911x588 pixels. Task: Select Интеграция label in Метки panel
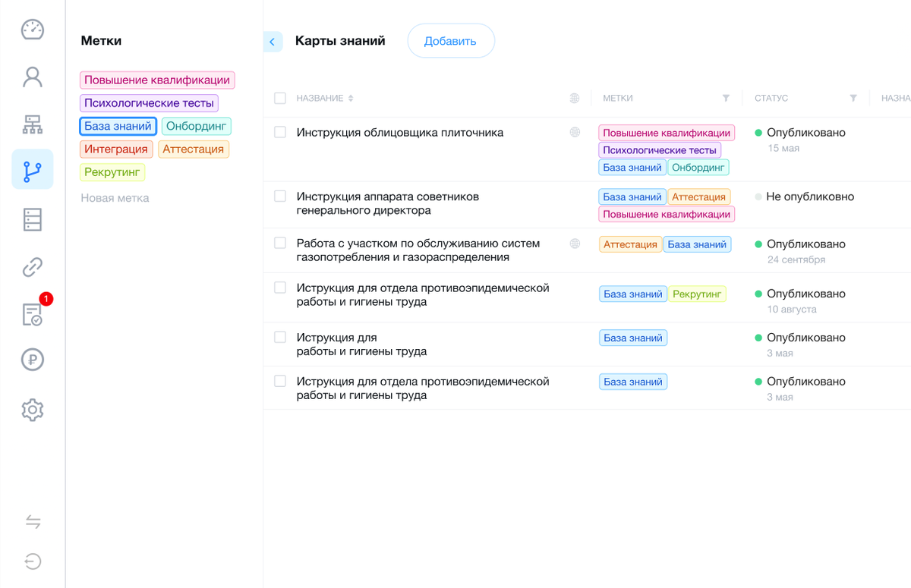(x=116, y=149)
